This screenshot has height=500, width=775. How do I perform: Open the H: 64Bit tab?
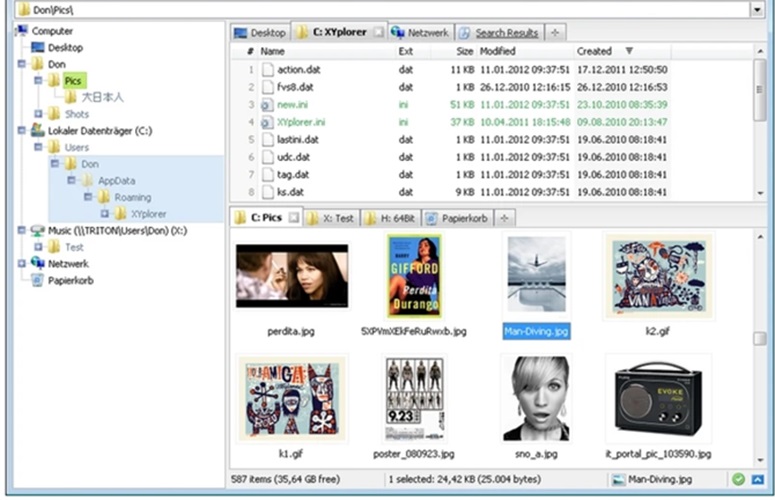pyautogui.click(x=389, y=217)
